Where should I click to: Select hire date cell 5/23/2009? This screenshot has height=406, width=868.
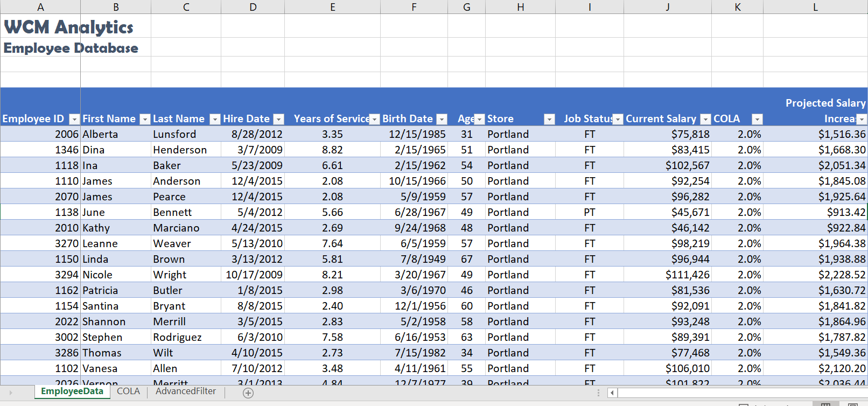coord(253,165)
